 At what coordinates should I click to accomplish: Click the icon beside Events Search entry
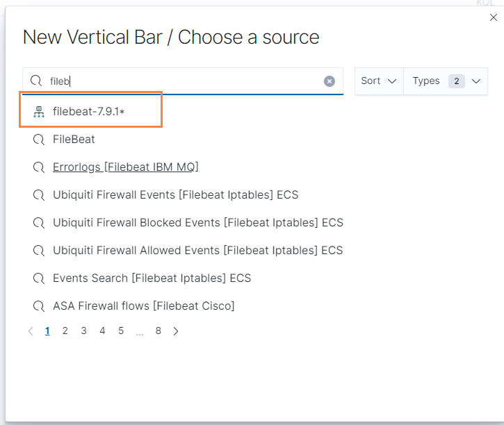point(39,278)
